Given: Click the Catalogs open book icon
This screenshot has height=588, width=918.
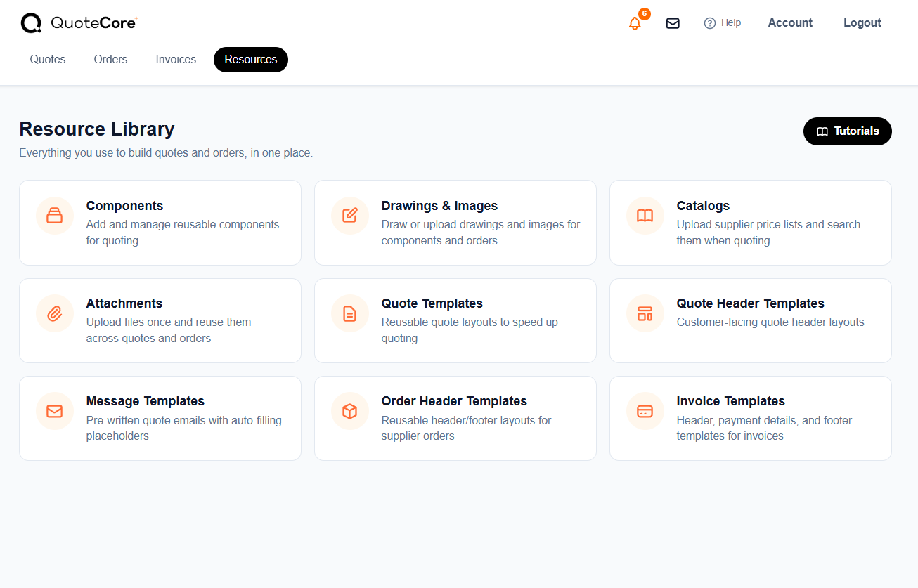Looking at the screenshot, I should (x=645, y=216).
